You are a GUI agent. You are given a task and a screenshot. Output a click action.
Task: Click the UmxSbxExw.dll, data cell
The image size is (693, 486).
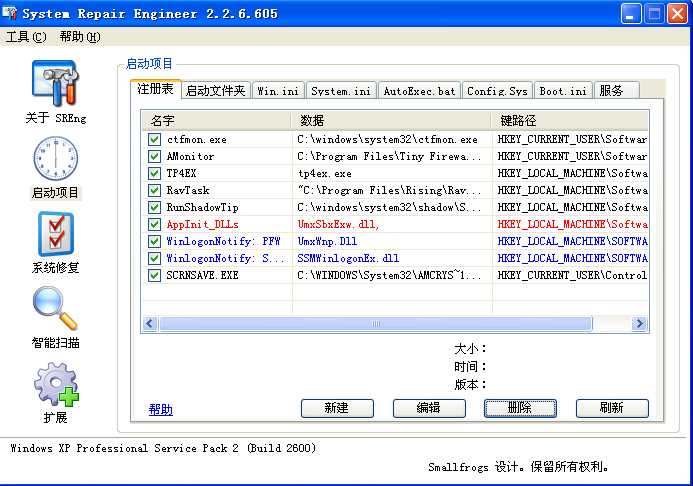338,224
